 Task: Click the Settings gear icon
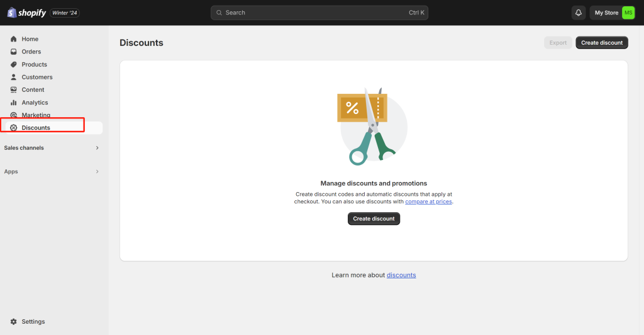tap(14, 321)
